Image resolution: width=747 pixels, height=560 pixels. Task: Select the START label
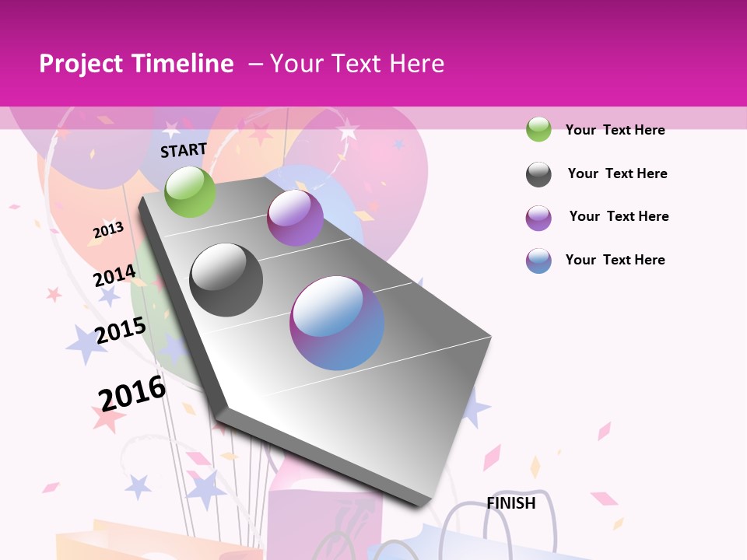pyautogui.click(x=184, y=150)
